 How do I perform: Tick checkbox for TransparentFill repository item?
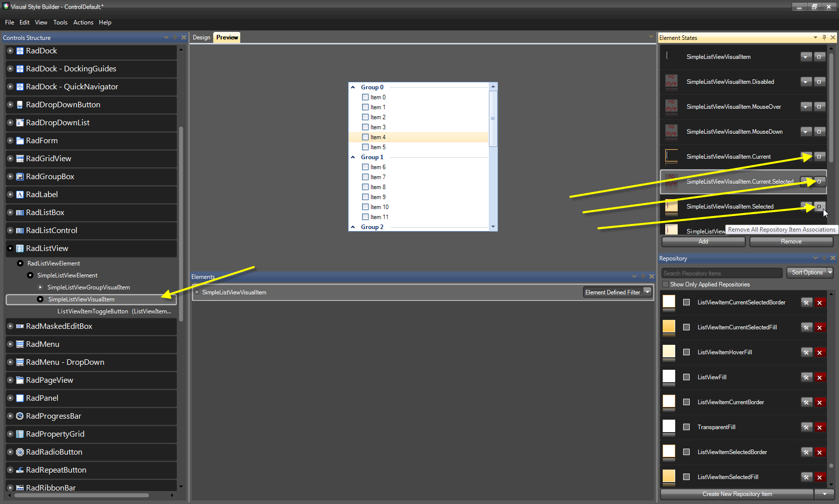click(687, 427)
